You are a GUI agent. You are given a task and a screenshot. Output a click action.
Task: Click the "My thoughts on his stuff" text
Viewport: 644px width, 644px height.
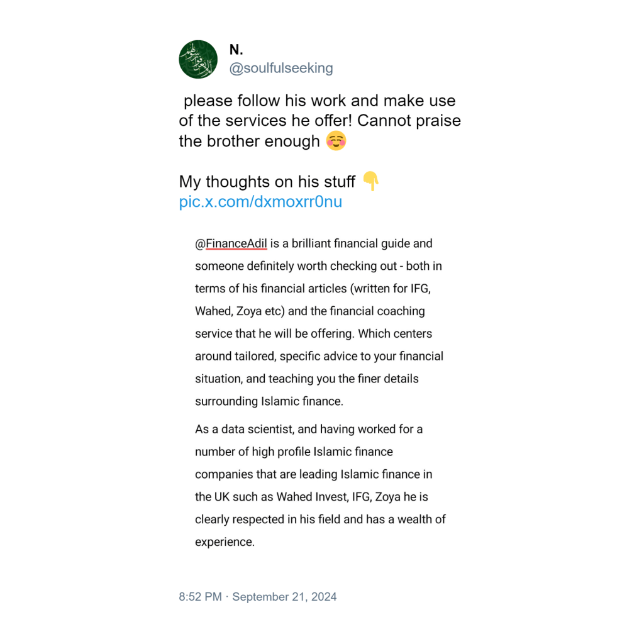click(x=267, y=182)
